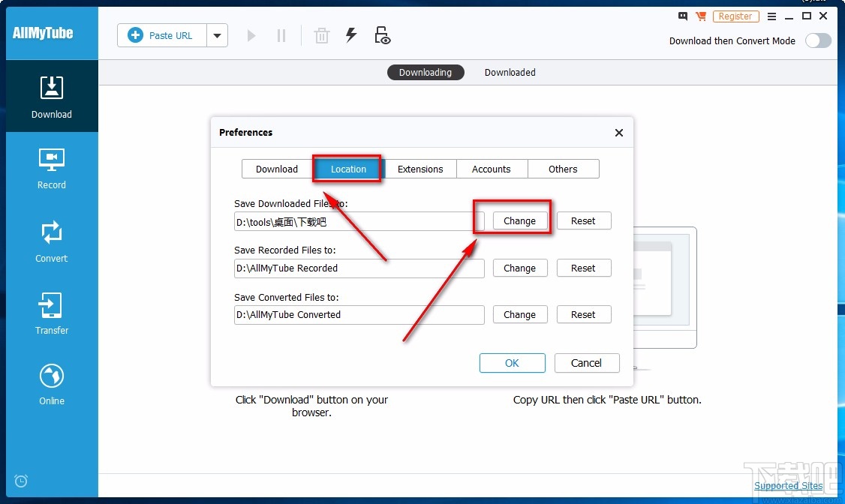The height and width of the screenshot is (504, 845).
Task: Open the Download section in sidebar
Action: tap(52, 97)
